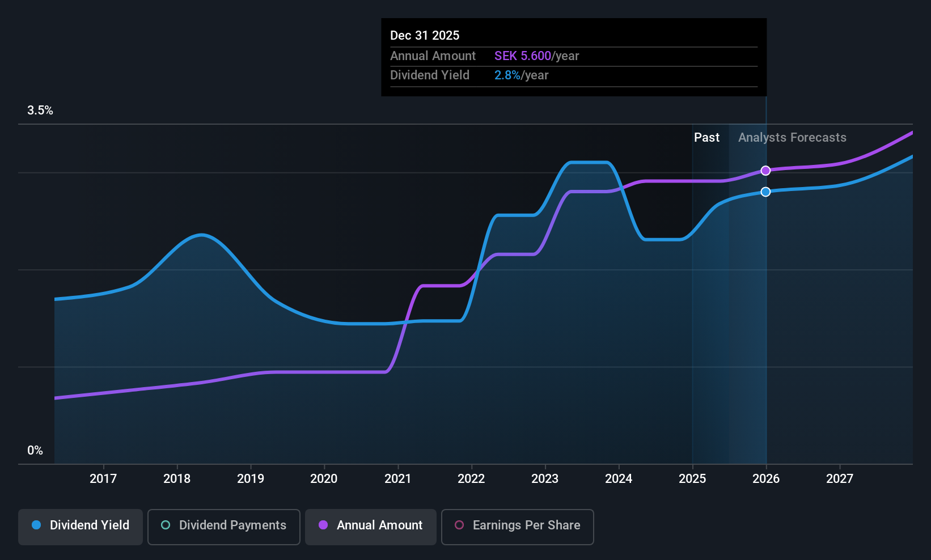
Task: Toggle the Earnings Per Share series
Action: click(x=518, y=527)
